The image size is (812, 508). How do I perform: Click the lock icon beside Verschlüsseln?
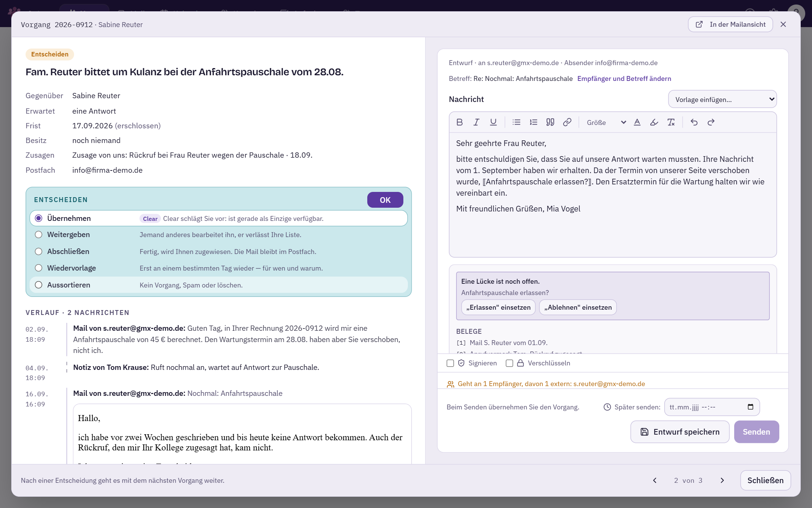click(520, 363)
